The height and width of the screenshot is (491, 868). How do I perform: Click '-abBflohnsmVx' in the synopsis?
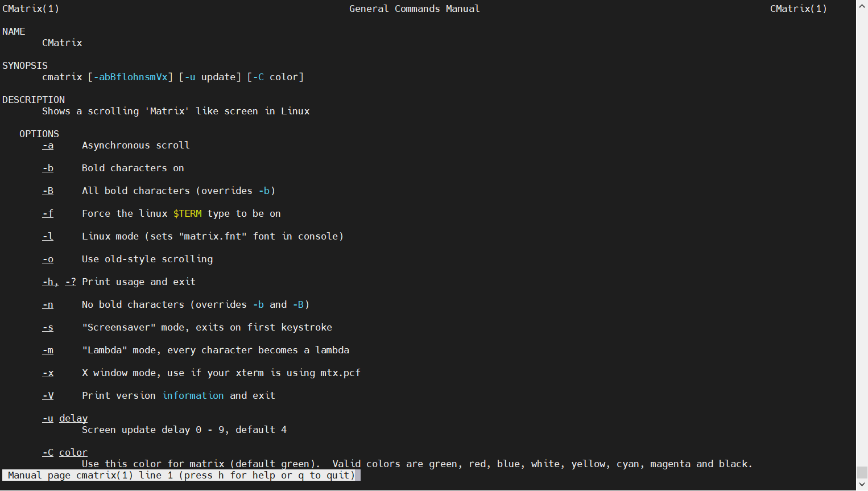tap(130, 77)
